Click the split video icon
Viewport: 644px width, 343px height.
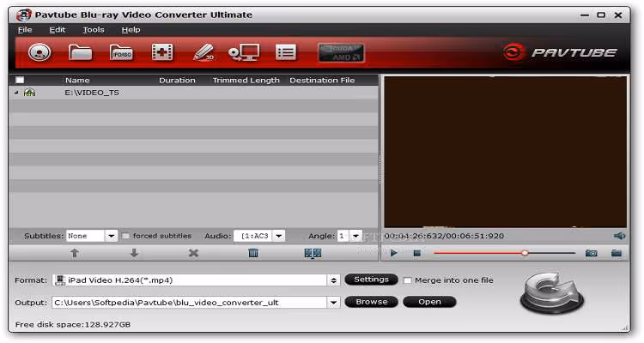(313, 253)
